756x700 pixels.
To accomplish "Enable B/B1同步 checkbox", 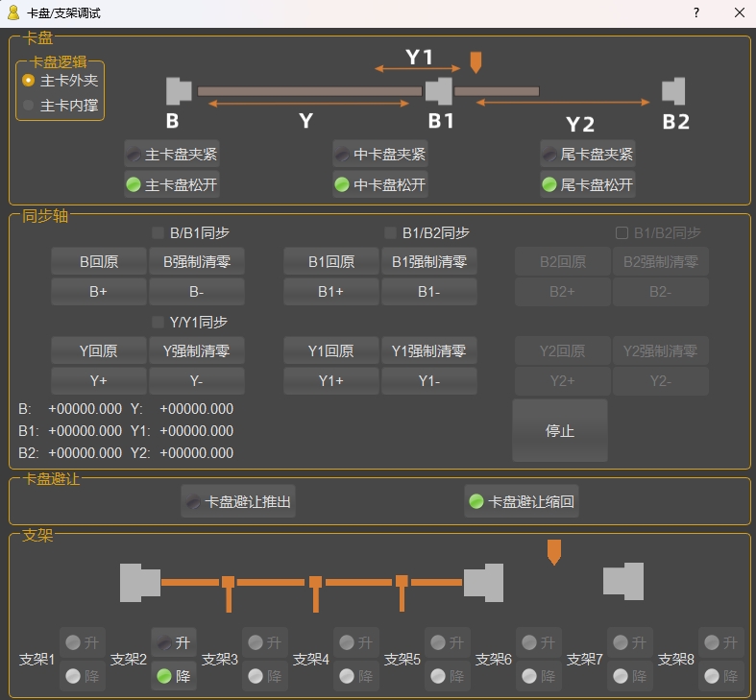I will [191, 232].
